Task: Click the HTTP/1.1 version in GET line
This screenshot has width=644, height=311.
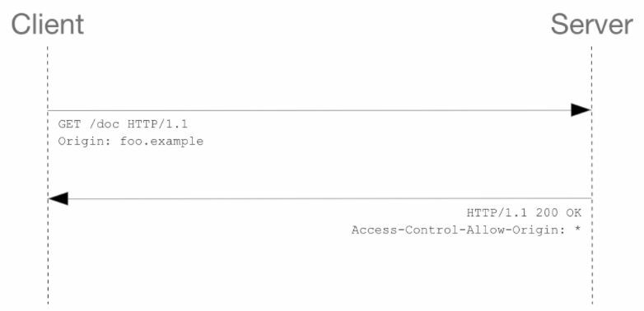Action: (x=158, y=123)
